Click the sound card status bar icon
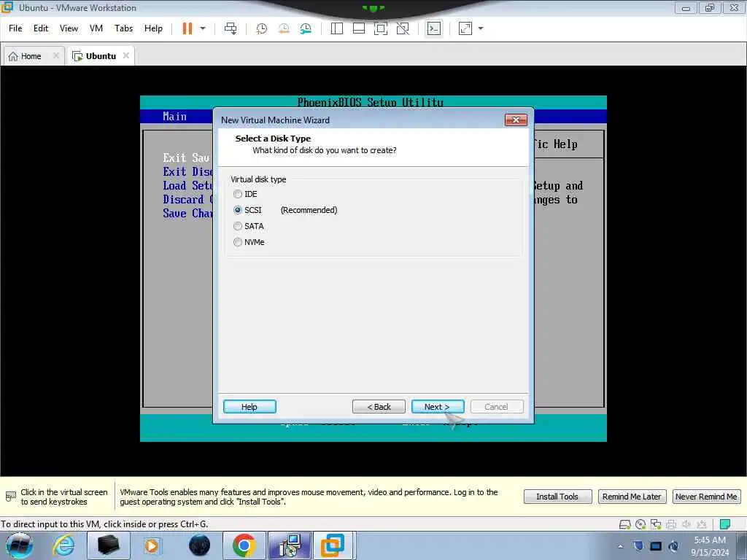Viewport: 747px width, 560px height. (x=686, y=524)
